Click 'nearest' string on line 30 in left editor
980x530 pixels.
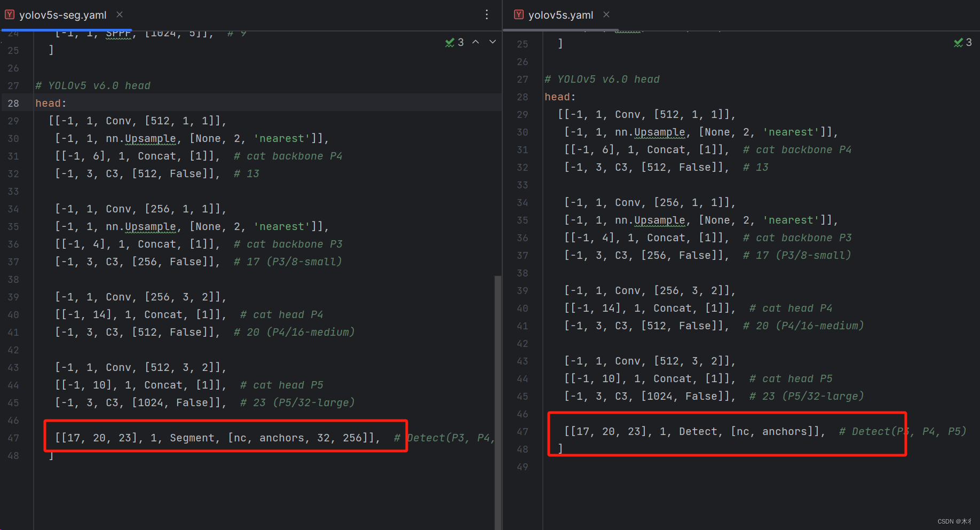(x=282, y=138)
